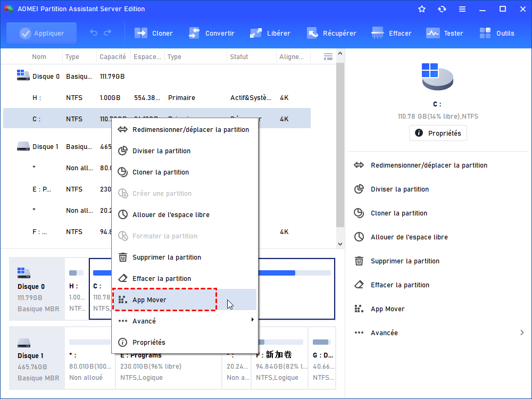
Task: Open the Récupérer toolbar tool
Action: (x=331, y=33)
